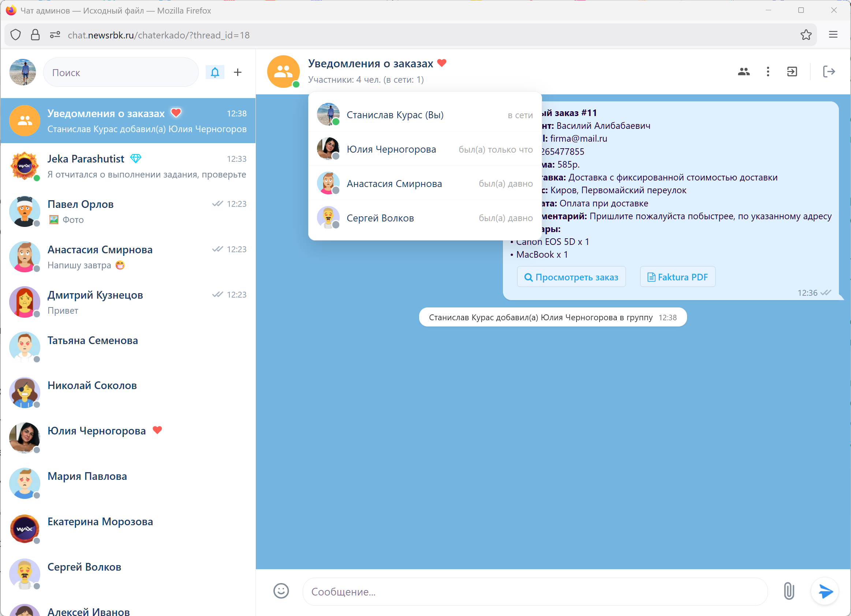This screenshot has height=616, width=851.
Task: Open the emoji picker smiley
Action: click(x=281, y=591)
